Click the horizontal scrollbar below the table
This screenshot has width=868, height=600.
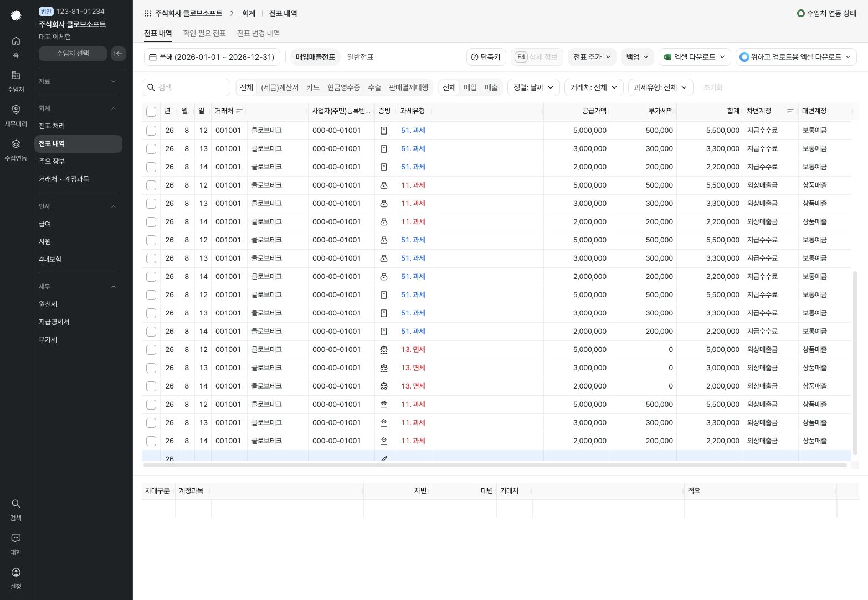[495, 465]
